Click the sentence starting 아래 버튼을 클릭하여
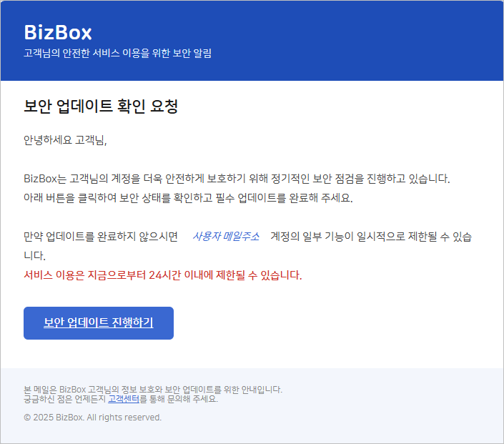This screenshot has width=504, height=444. [x=188, y=198]
